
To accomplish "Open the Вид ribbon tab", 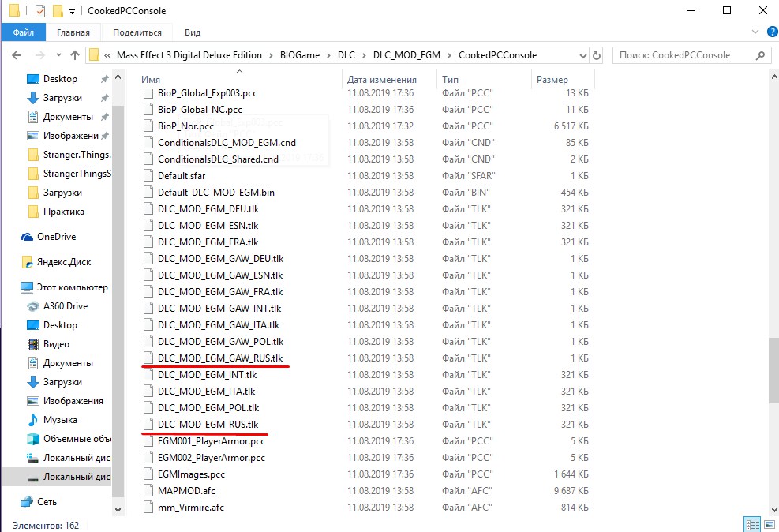I will tap(193, 32).
